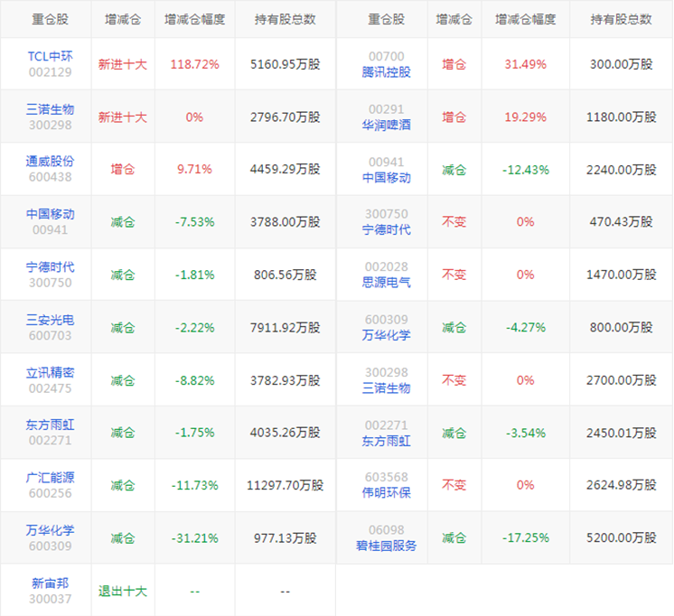Open 万华化学 link in right table
This screenshot has height=616, width=674.
pos(387,335)
